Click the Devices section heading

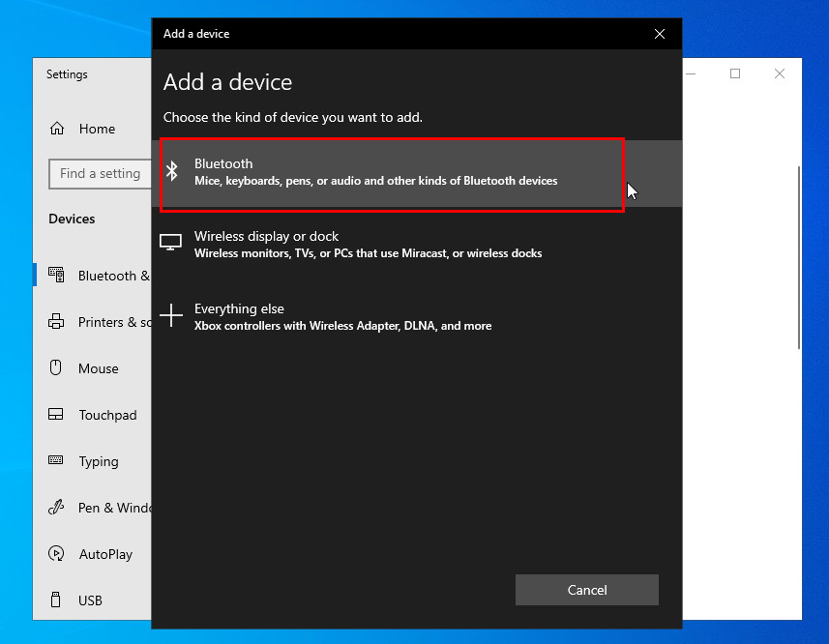point(72,219)
